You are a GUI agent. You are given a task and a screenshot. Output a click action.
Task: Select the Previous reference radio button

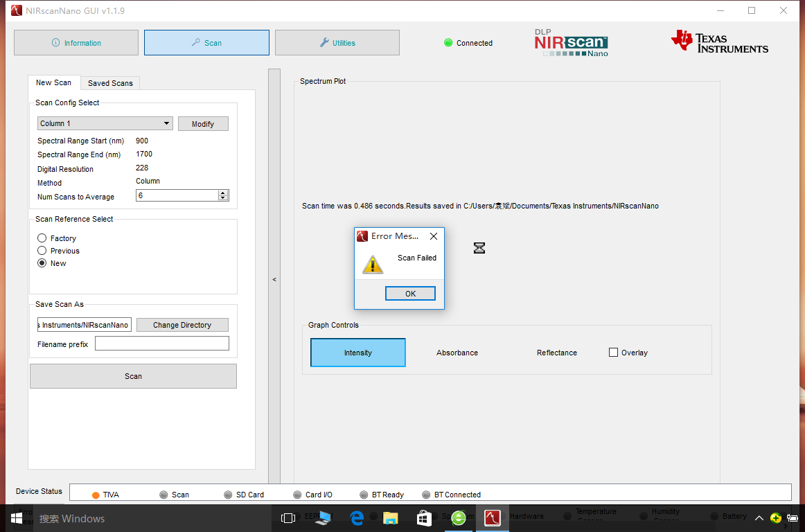pyautogui.click(x=42, y=251)
